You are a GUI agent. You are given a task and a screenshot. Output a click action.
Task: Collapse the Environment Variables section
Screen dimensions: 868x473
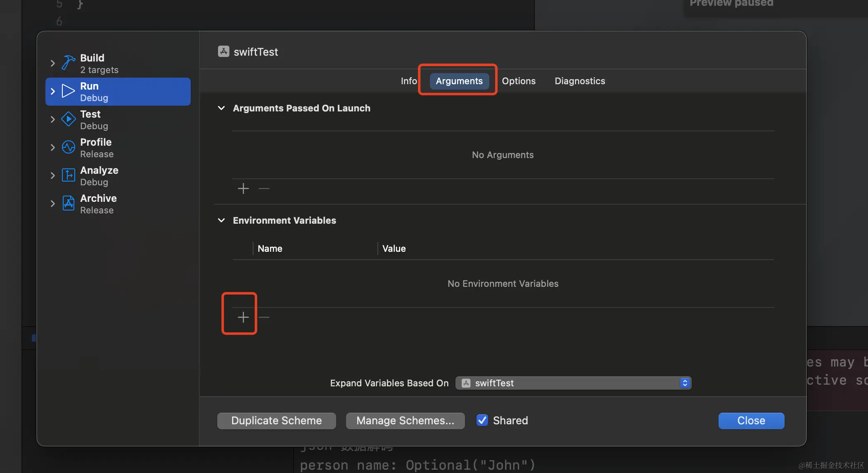(221, 220)
